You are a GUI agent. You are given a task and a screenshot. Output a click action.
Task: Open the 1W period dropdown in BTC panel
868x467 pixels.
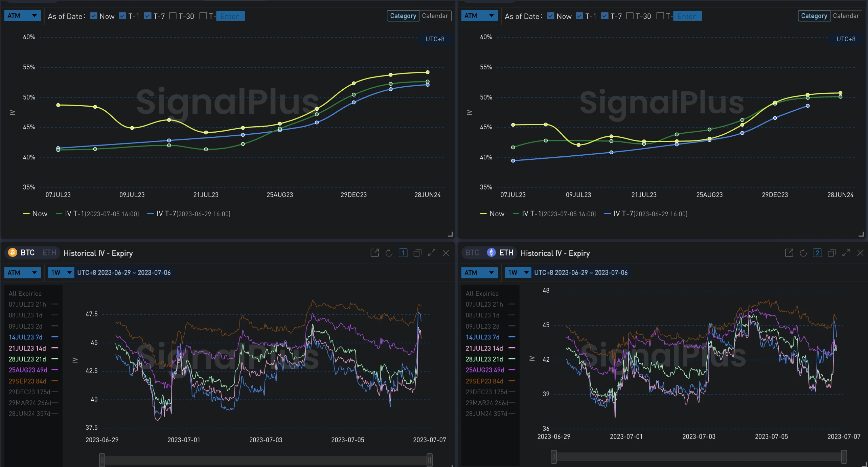(61, 272)
